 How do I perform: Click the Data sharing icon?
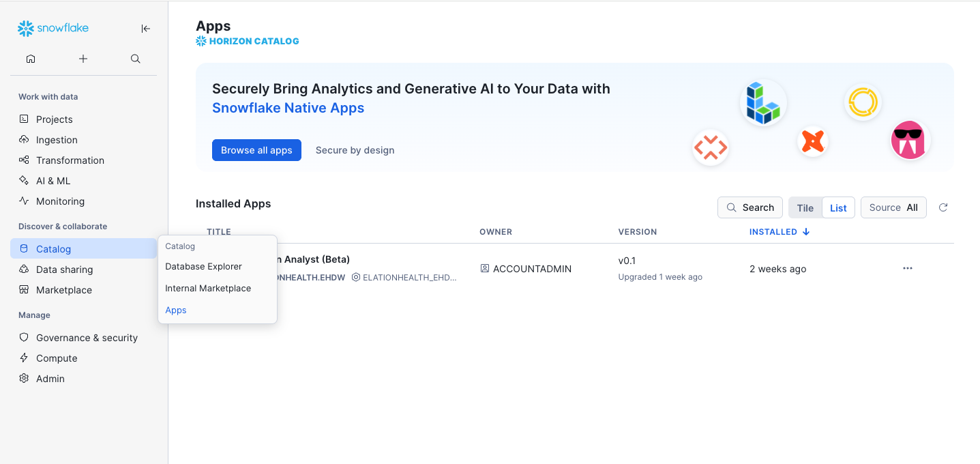pyautogui.click(x=24, y=269)
